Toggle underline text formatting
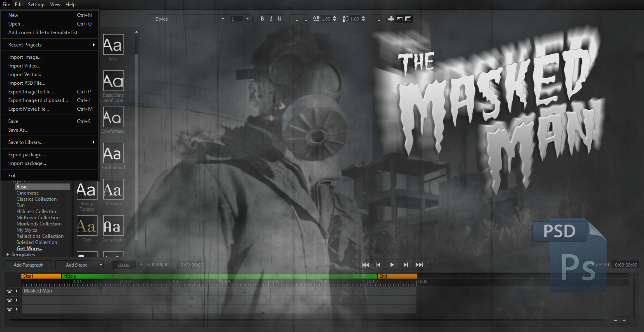644x332 pixels. [280, 19]
